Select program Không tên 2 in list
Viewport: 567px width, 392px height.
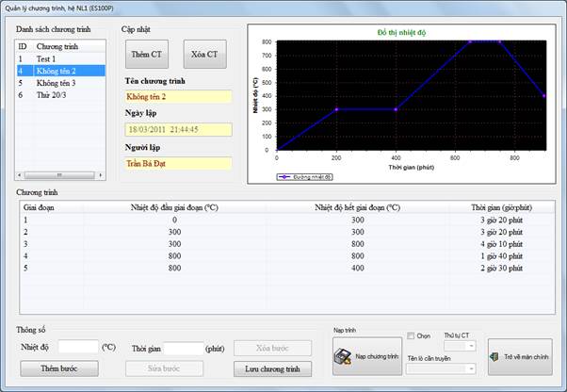(60, 71)
